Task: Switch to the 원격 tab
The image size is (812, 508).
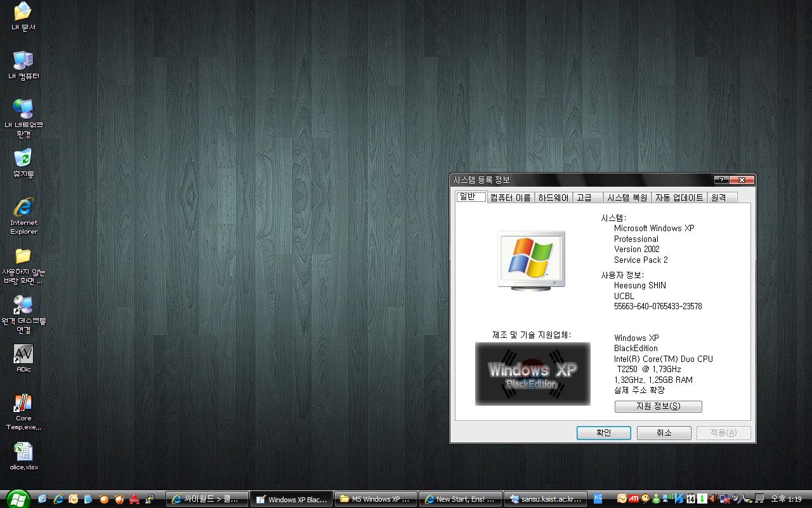Action: tap(721, 197)
